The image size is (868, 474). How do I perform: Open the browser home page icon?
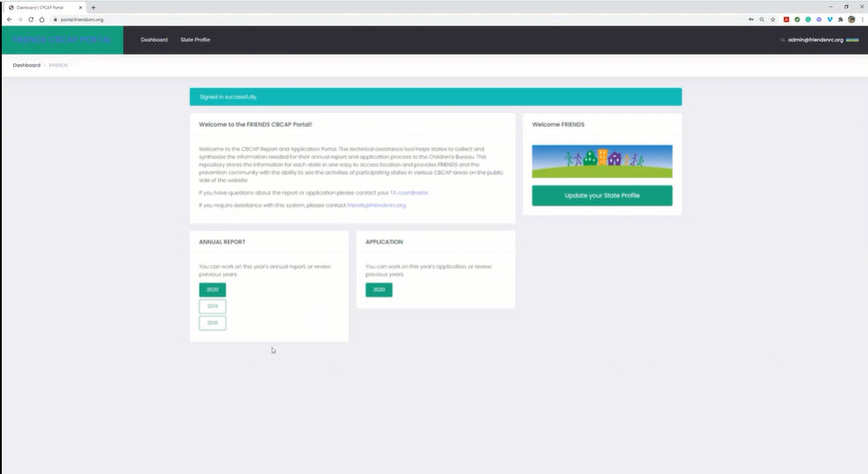click(41, 19)
